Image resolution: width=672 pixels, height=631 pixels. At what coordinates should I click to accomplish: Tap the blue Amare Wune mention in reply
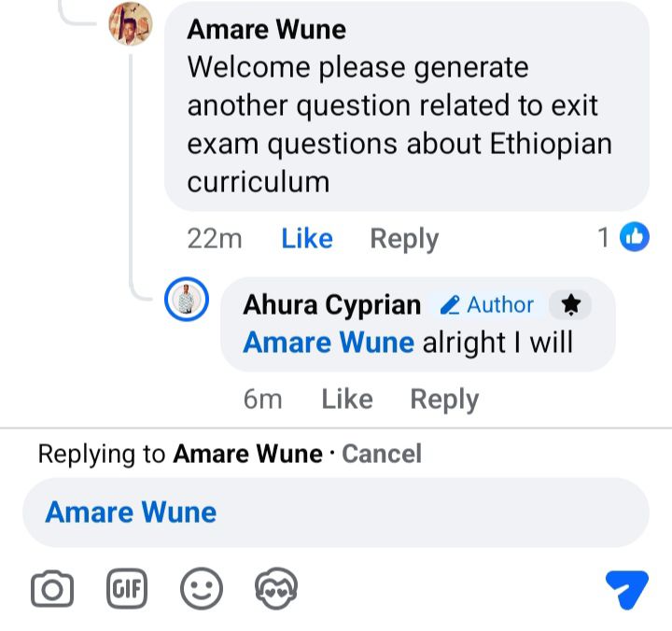(329, 343)
